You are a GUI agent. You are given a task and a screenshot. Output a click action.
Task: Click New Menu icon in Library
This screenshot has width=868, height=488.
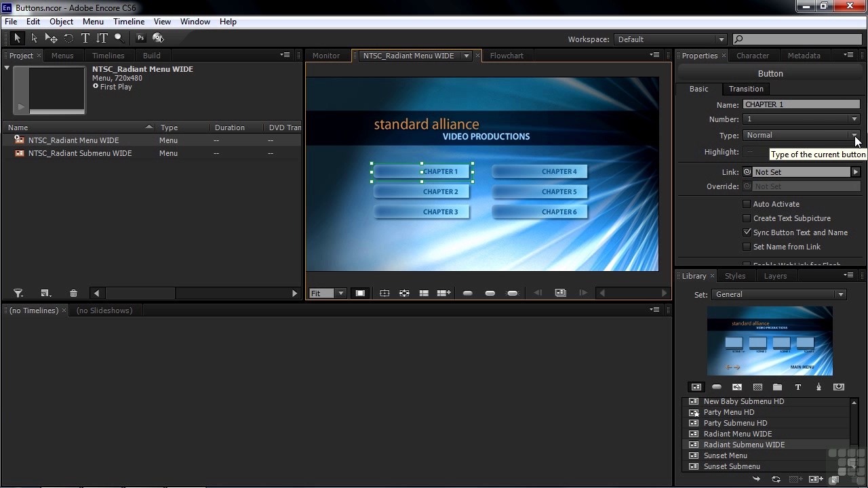(x=816, y=479)
